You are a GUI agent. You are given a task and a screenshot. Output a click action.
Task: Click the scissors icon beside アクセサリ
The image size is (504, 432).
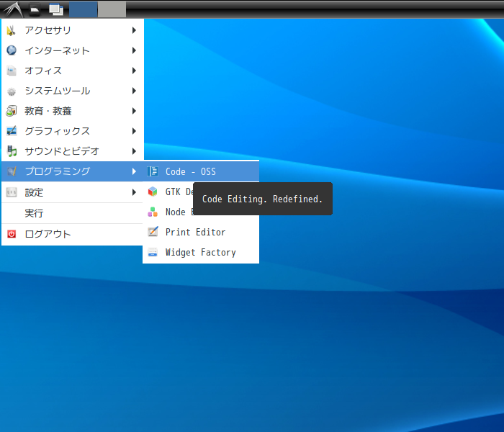[x=12, y=30]
